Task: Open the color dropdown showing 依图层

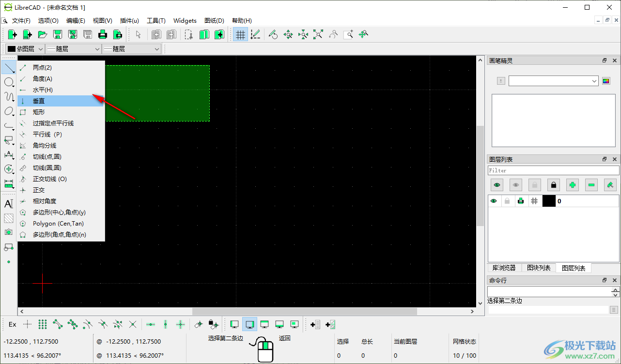Action: click(x=25, y=49)
